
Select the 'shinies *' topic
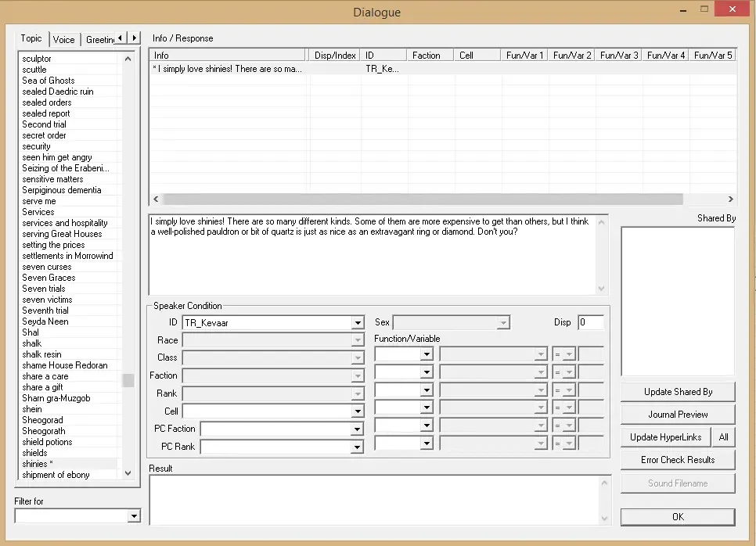pos(38,464)
